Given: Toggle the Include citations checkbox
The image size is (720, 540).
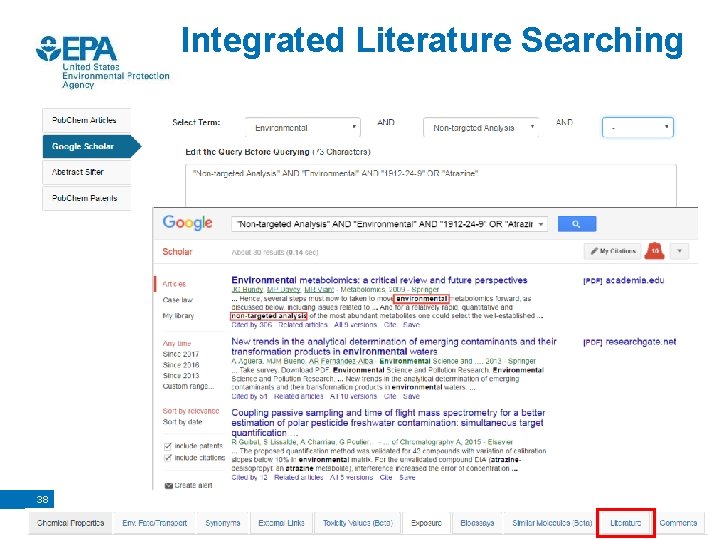Looking at the screenshot, I should (x=168, y=458).
